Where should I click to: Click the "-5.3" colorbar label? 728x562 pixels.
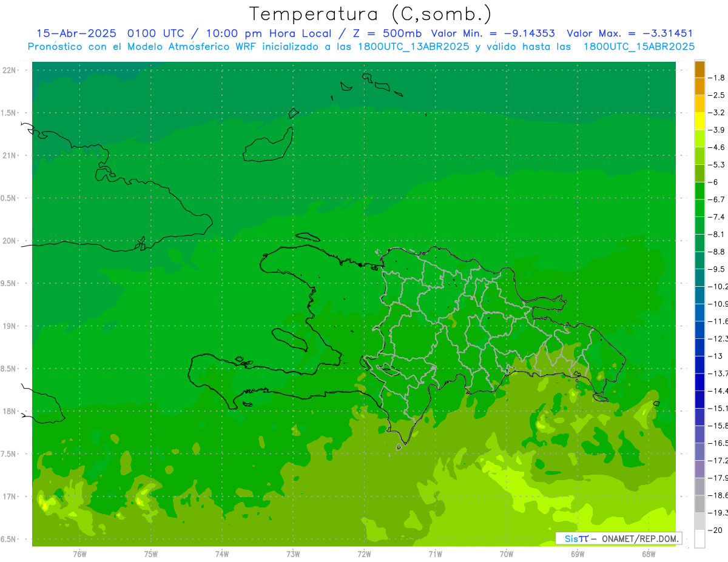[x=716, y=165]
